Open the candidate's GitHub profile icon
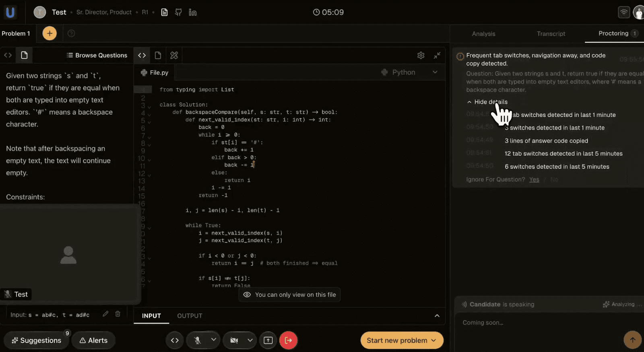The image size is (644, 352). (178, 12)
